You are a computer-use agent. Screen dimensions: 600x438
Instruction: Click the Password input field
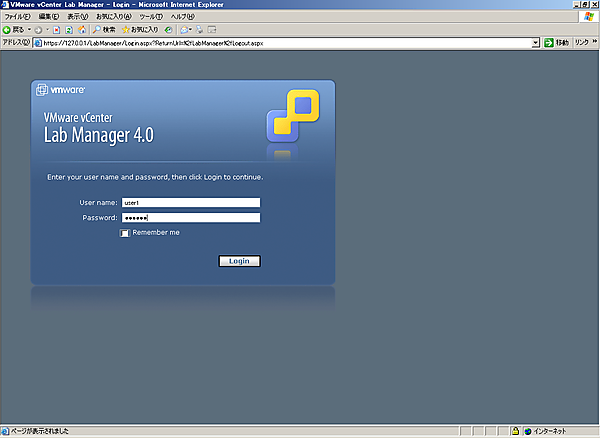191,218
